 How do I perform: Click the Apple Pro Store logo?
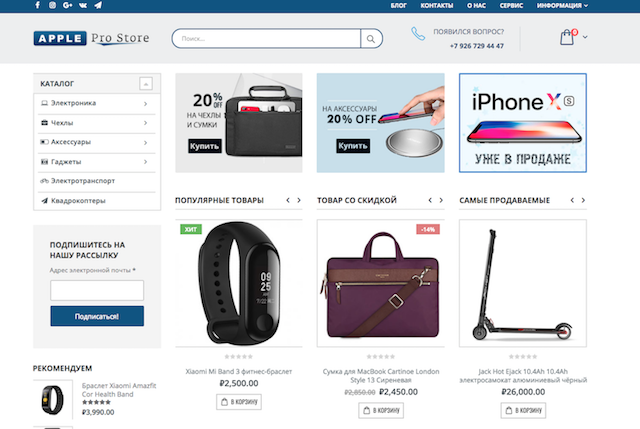(91, 38)
